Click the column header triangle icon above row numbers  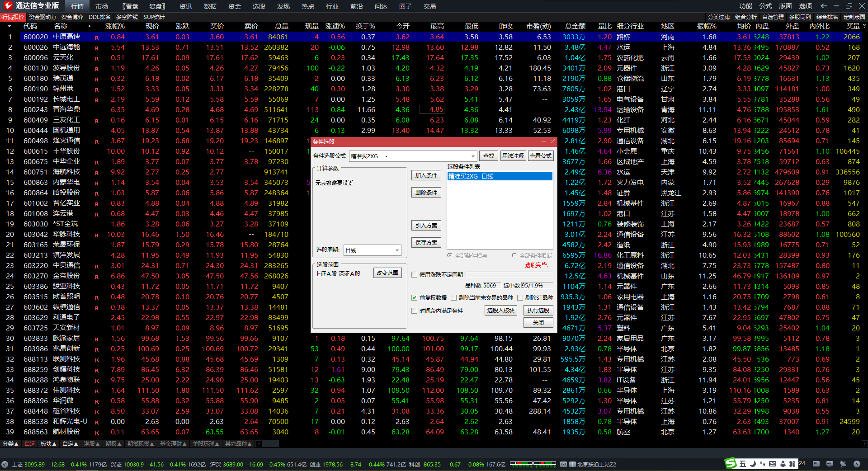pyautogui.click(x=9, y=26)
